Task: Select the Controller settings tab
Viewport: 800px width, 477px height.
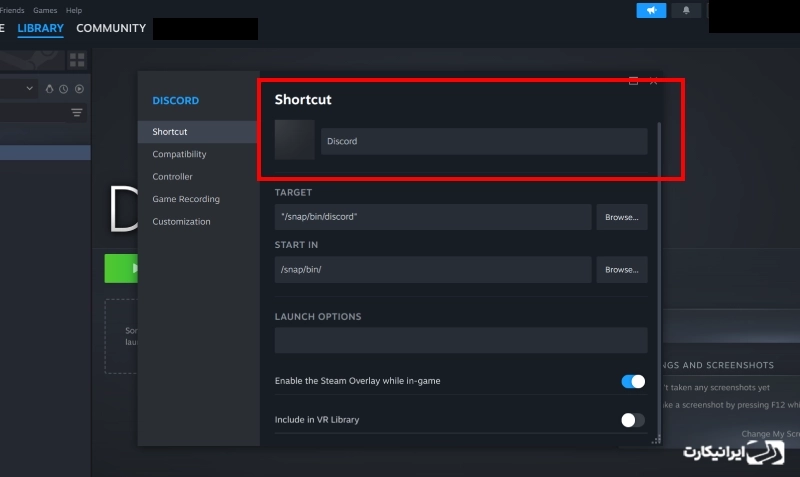Action: [172, 177]
